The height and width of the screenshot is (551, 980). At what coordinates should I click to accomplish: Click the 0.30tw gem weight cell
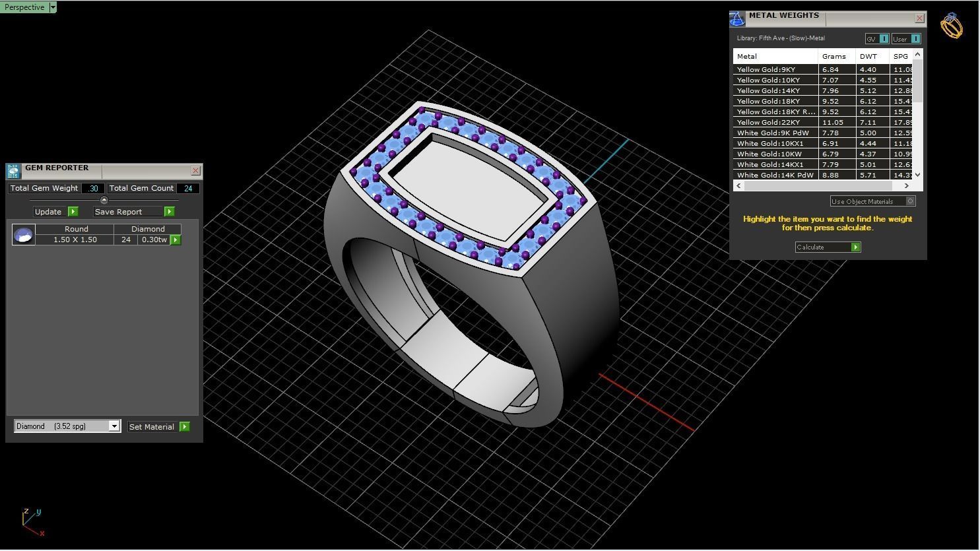click(x=154, y=240)
